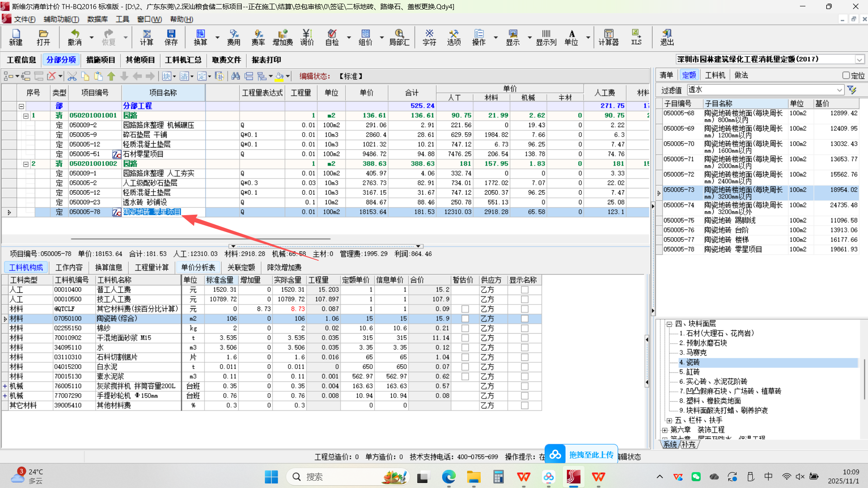Click the 保存 (save) toolbar icon
The image size is (868, 488).
coord(171,37)
